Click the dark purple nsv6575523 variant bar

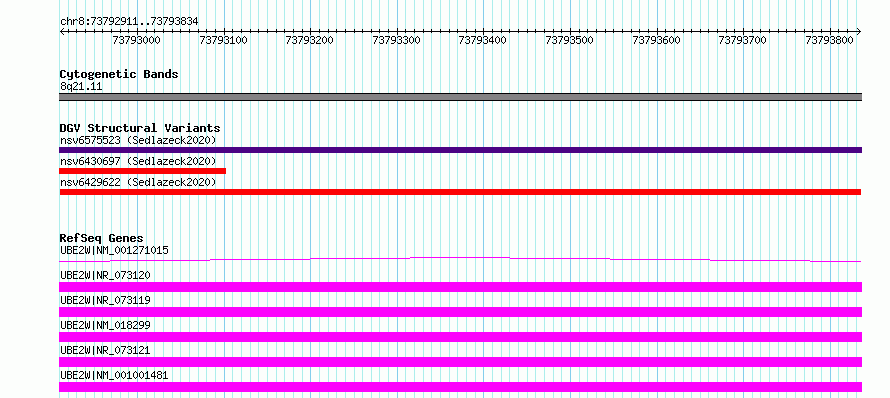pos(460,150)
